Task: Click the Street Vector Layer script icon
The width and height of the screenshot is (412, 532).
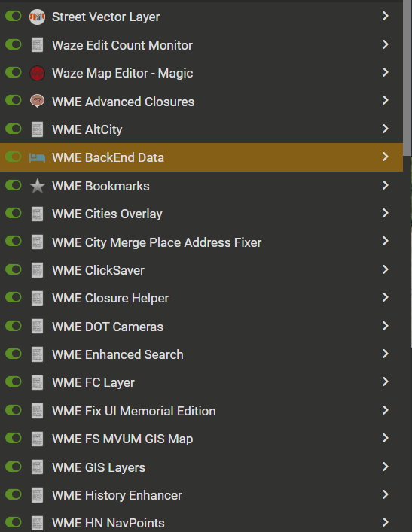Action: pyautogui.click(x=37, y=17)
